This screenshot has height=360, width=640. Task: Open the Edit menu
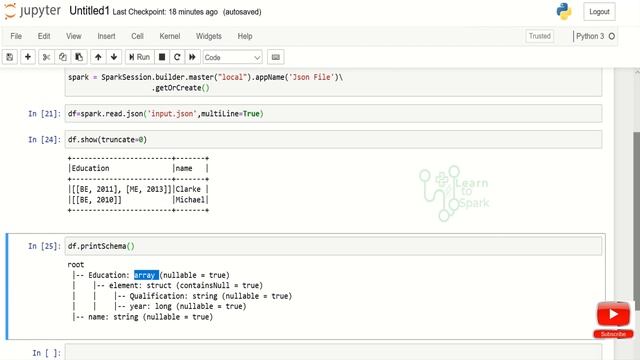tap(44, 36)
